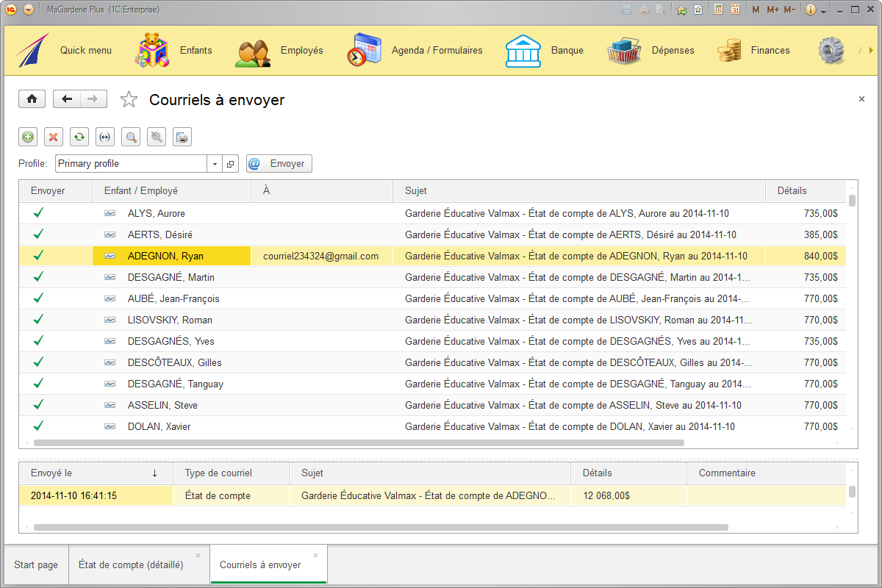Toggle the Envoyer checkmark for DOLAN, Xavier
This screenshot has width=882, height=588.
pyautogui.click(x=38, y=426)
